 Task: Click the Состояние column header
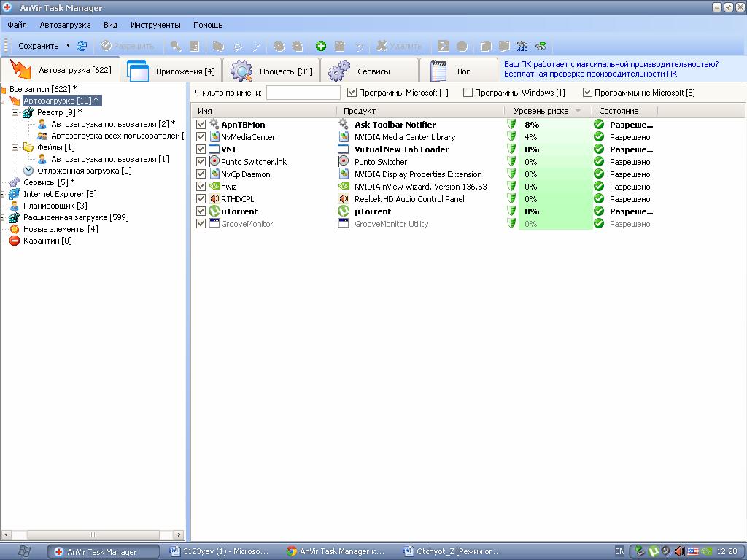[624, 111]
